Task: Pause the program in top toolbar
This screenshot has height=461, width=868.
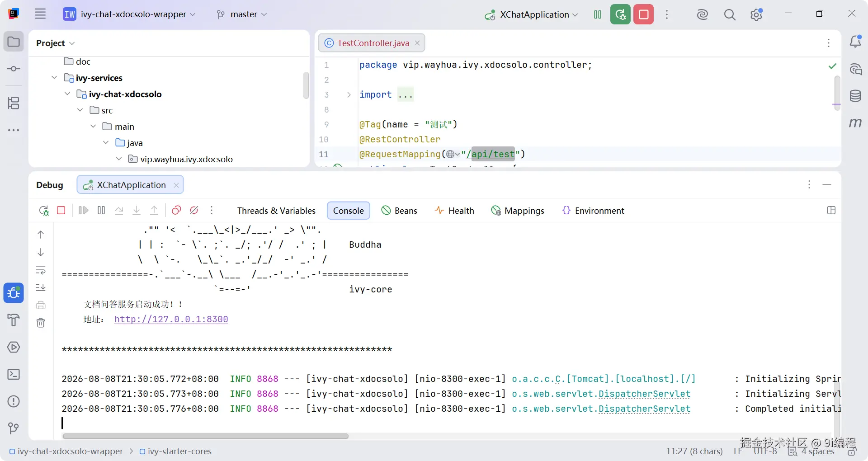Action: pyautogui.click(x=598, y=14)
